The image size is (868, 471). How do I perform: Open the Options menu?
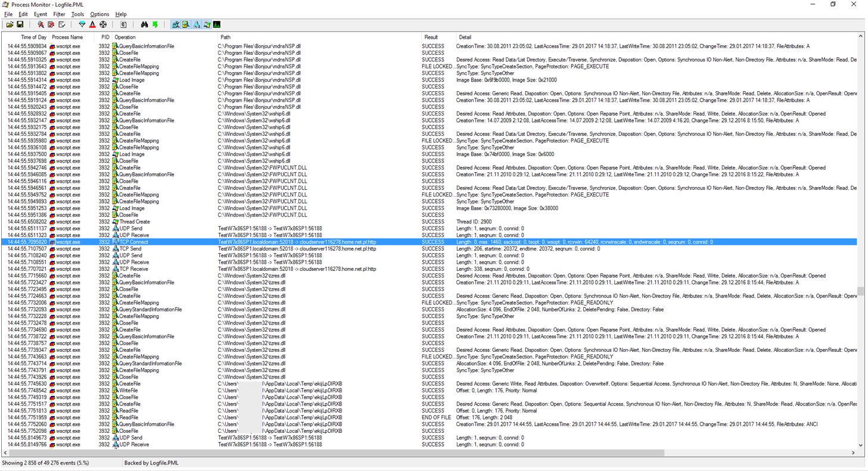tap(99, 14)
